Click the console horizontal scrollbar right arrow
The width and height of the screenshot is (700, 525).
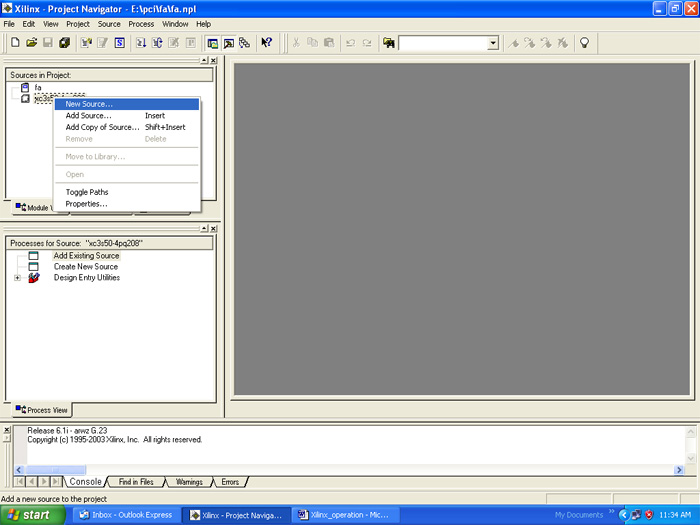(679, 470)
